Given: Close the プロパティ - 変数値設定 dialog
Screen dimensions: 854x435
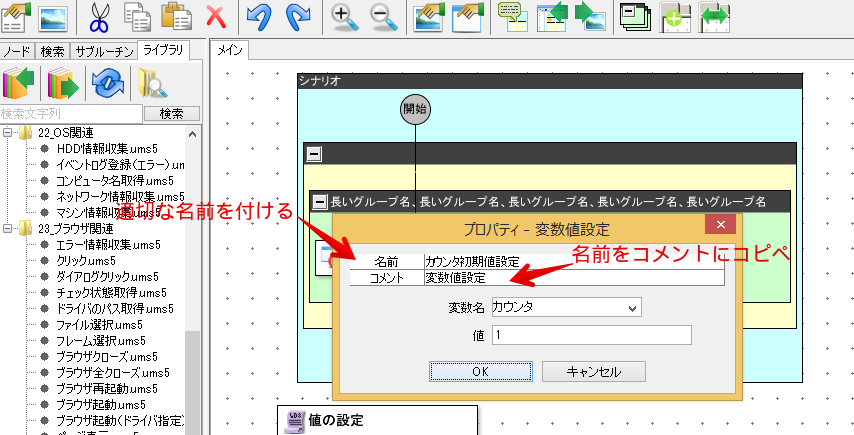Looking at the screenshot, I should tap(720, 224).
